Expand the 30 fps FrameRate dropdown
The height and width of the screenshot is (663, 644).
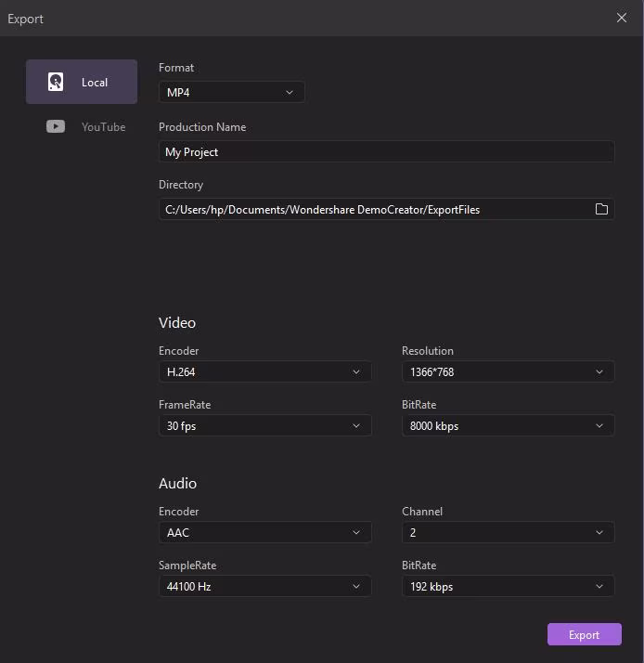tap(264, 425)
